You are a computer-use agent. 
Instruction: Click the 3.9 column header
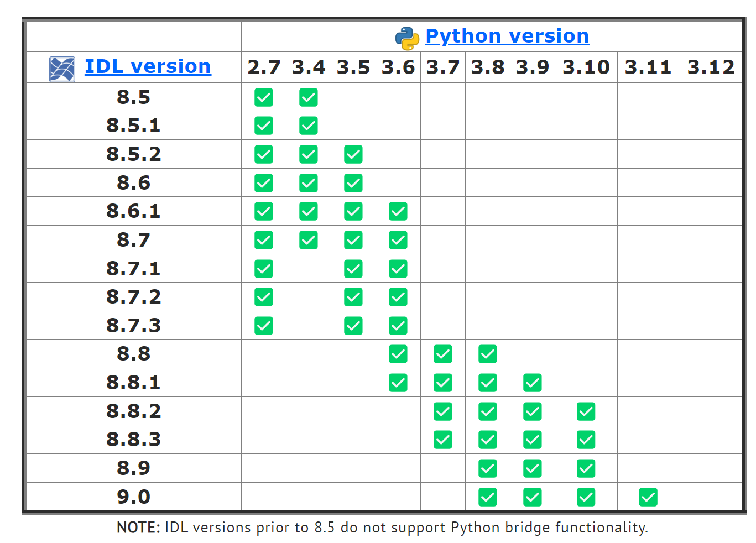[x=533, y=67]
